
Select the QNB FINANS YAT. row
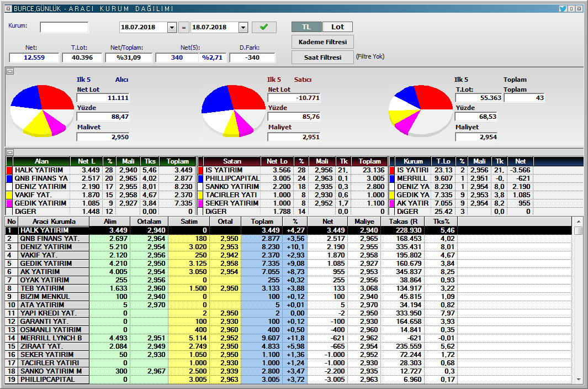click(288, 239)
